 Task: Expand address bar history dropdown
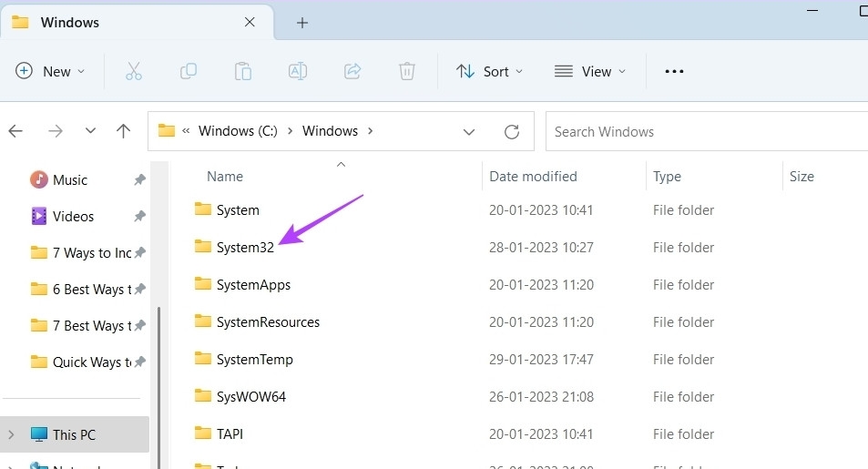tap(469, 132)
